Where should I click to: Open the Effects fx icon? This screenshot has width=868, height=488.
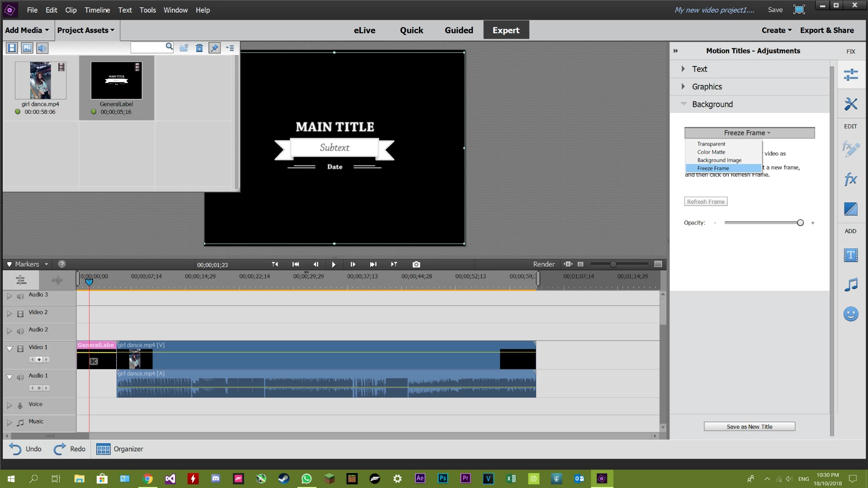point(850,179)
